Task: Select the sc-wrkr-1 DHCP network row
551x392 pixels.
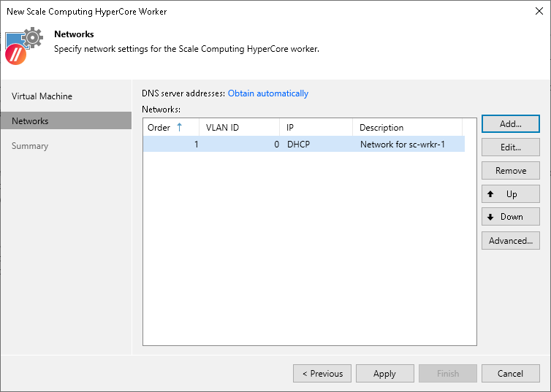Action: pyautogui.click(x=303, y=145)
